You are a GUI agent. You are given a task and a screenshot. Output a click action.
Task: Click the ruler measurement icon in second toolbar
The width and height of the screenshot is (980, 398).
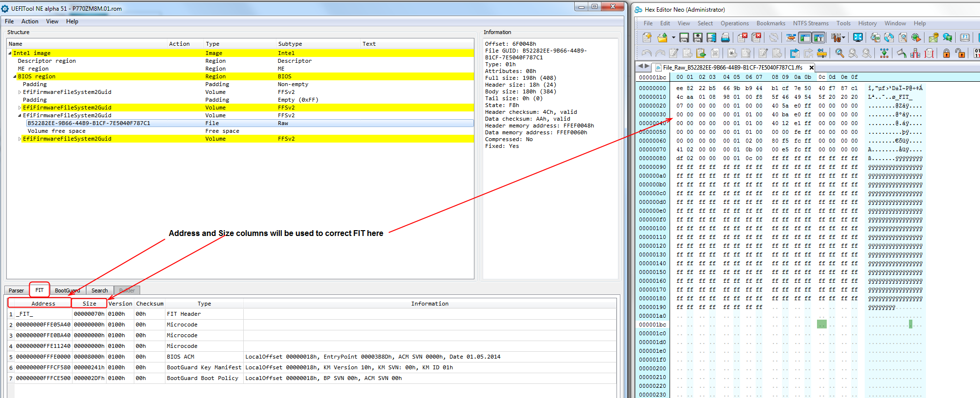(x=822, y=53)
